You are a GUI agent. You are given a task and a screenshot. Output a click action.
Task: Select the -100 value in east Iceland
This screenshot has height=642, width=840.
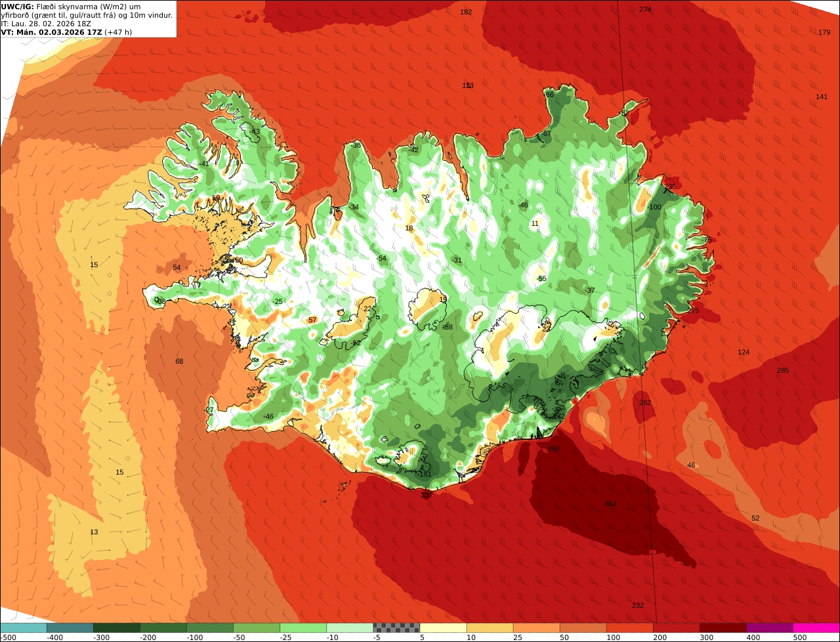pos(654,207)
